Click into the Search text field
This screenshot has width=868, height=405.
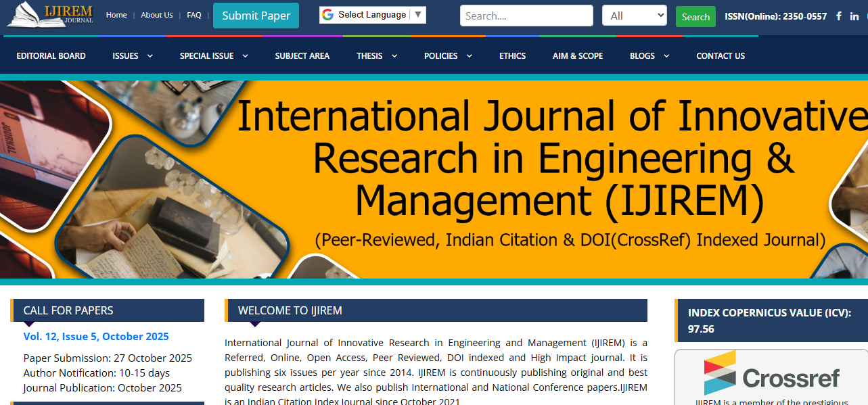(x=526, y=16)
